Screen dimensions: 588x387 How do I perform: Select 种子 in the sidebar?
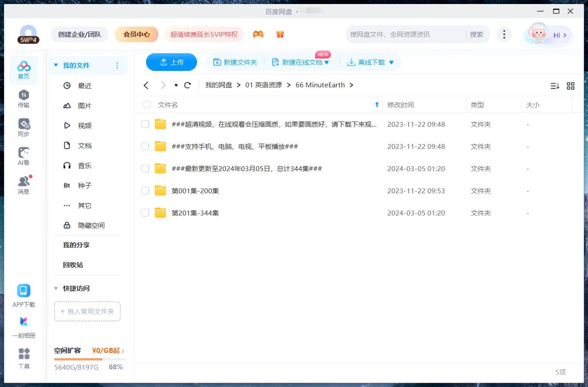[x=85, y=185]
